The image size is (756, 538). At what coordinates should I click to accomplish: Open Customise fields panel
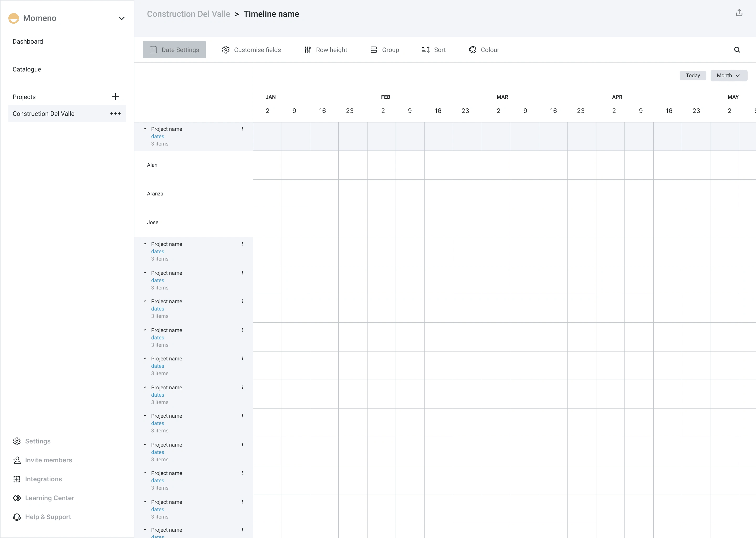[252, 49]
